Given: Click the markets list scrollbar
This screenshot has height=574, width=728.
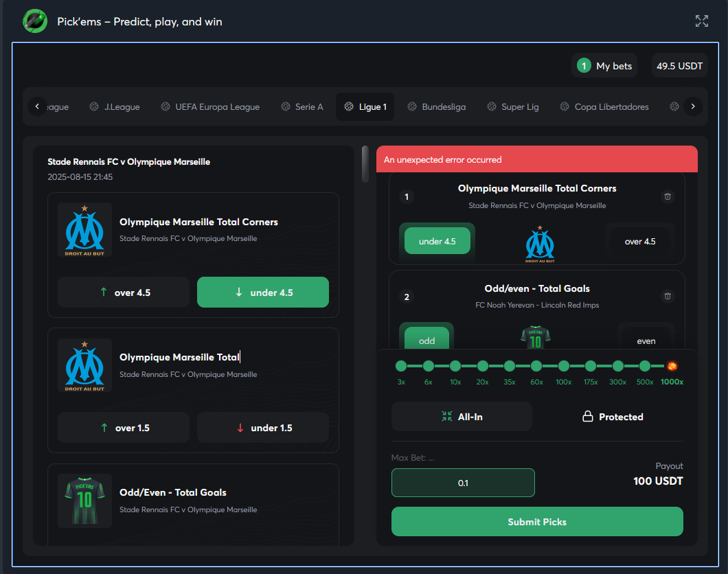Looking at the screenshot, I should (x=365, y=164).
